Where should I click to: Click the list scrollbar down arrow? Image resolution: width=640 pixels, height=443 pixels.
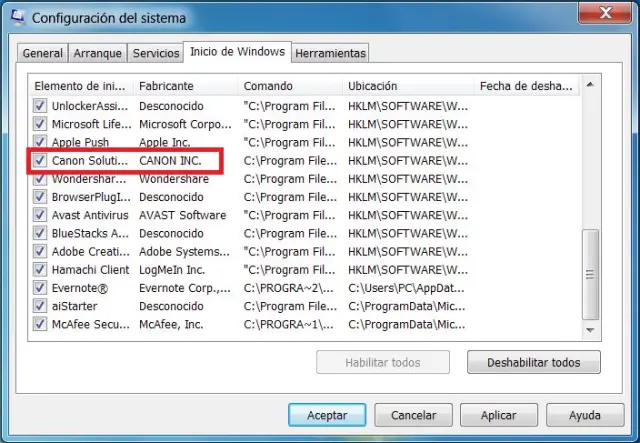590,330
